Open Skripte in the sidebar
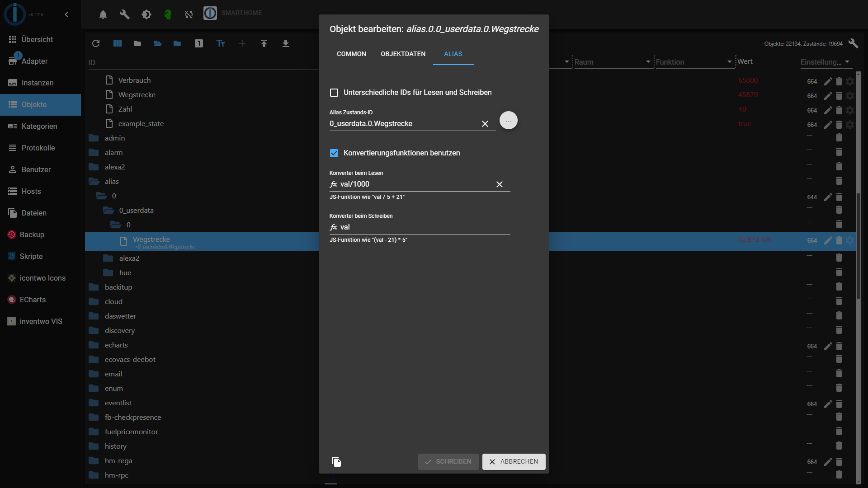Screen dimensions: 868x488 [x=40, y=256]
